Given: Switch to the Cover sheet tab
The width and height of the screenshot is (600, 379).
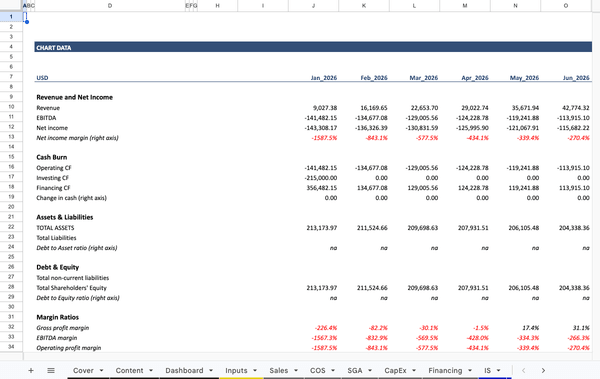Looking at the screenshot, I should (83, 370).
